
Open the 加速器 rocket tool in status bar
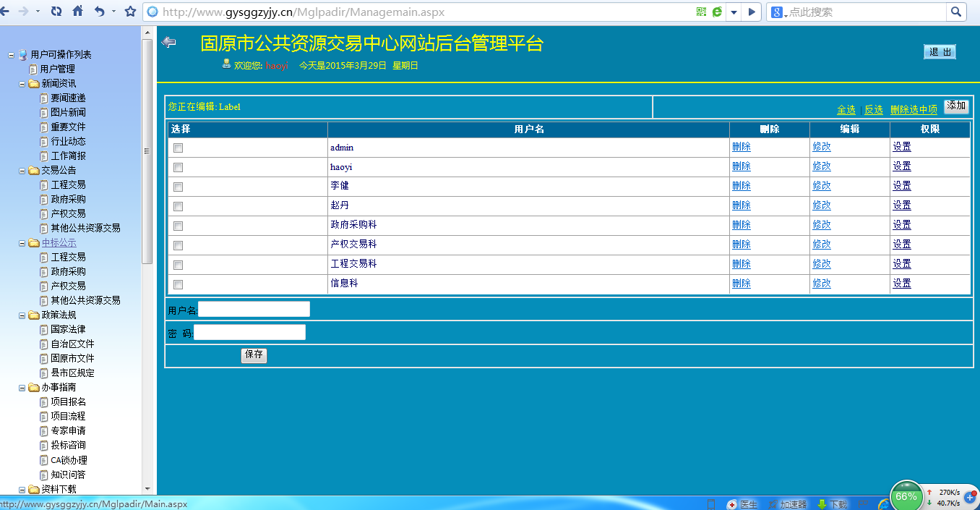[787, 504]
